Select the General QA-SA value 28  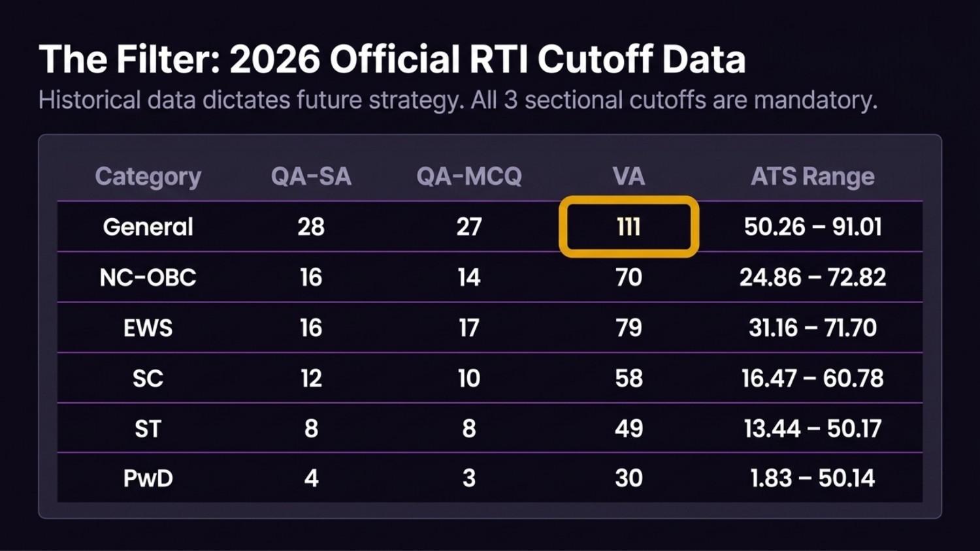[x=311, y=227]
